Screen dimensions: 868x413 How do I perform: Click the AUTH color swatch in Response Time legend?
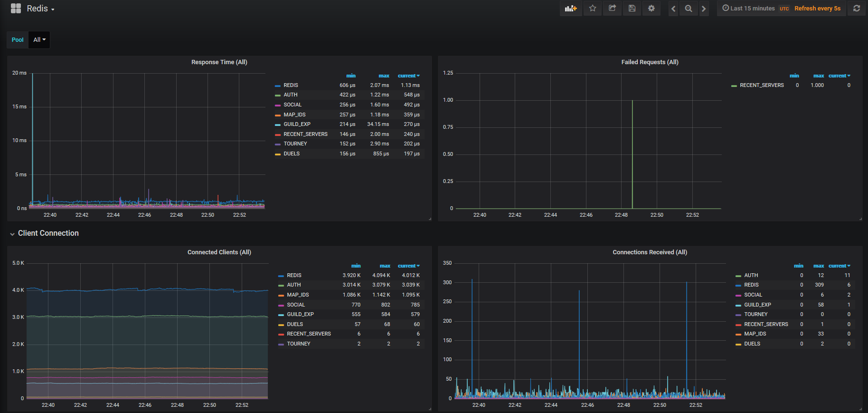278,96
